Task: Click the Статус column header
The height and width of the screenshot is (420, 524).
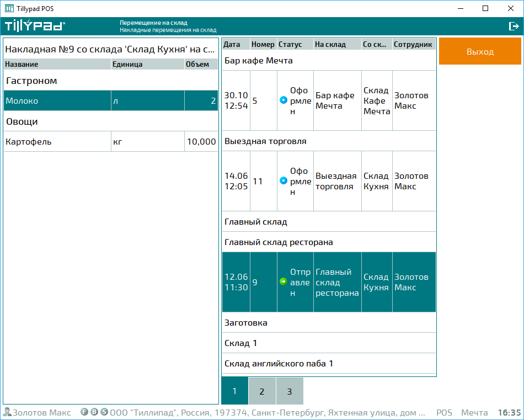Action: point(295,44)
